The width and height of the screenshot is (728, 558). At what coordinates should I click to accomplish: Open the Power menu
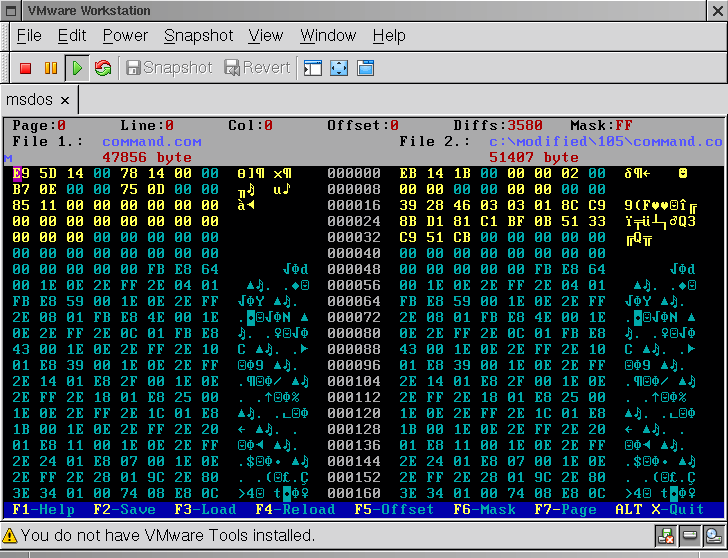pos(125,36)
